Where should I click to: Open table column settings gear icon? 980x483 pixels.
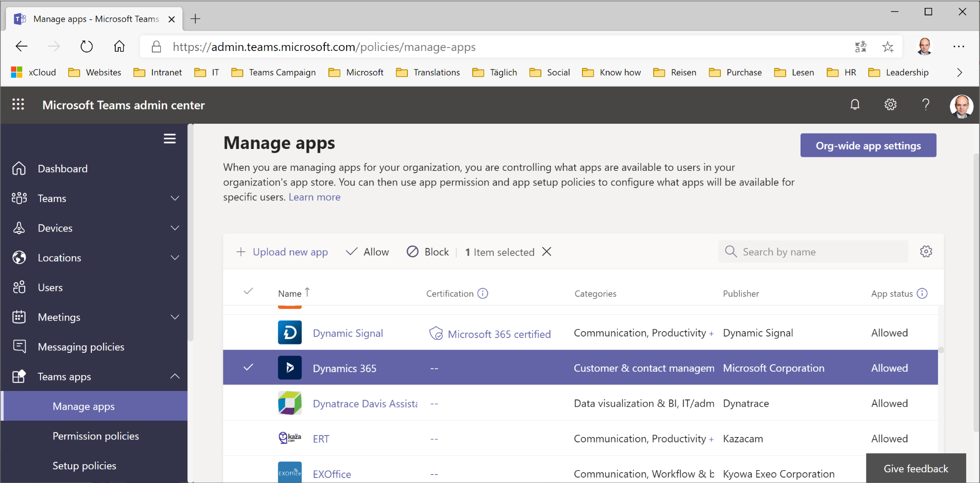(926, 251)
